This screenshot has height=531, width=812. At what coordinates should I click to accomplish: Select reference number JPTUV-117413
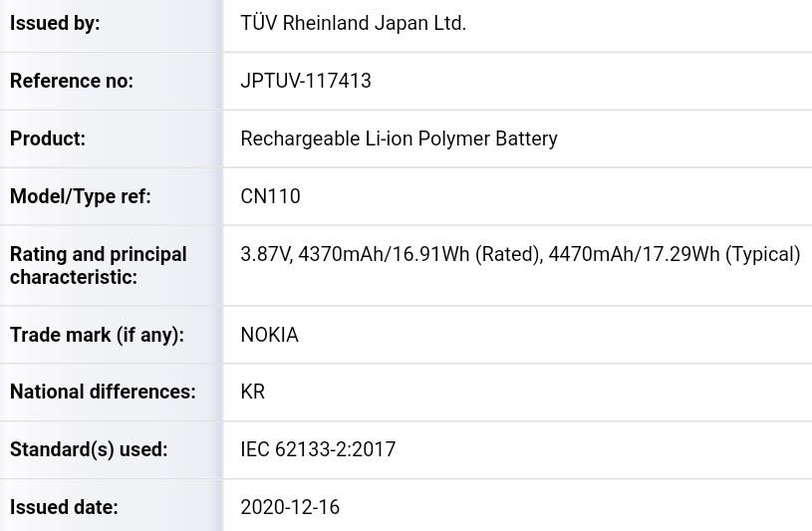[x=306, y=81]
